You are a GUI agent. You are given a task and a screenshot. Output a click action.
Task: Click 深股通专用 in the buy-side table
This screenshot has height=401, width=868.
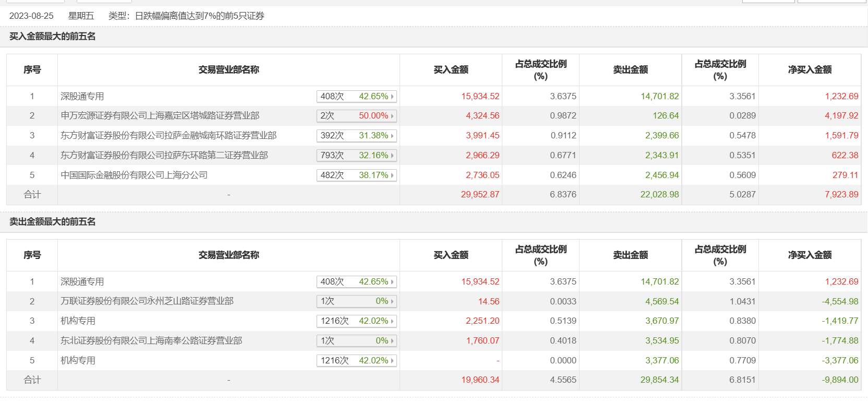[82, 97]
